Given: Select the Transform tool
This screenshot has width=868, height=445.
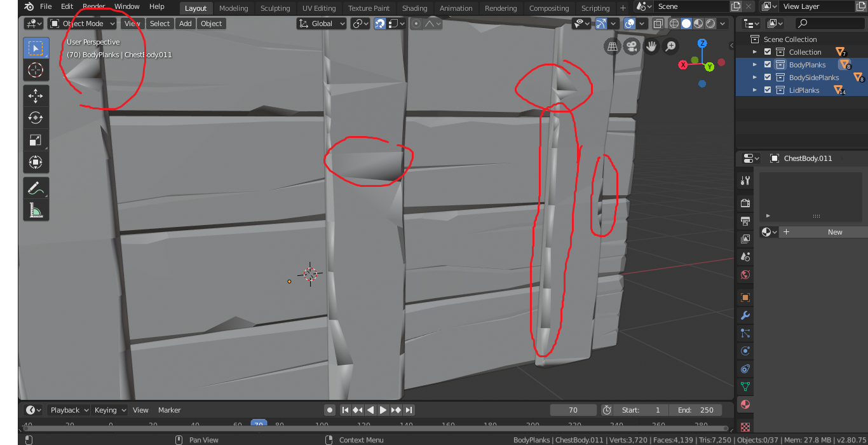Looking at the screenshot, I should pyautogui.click(x=36, y=162).
